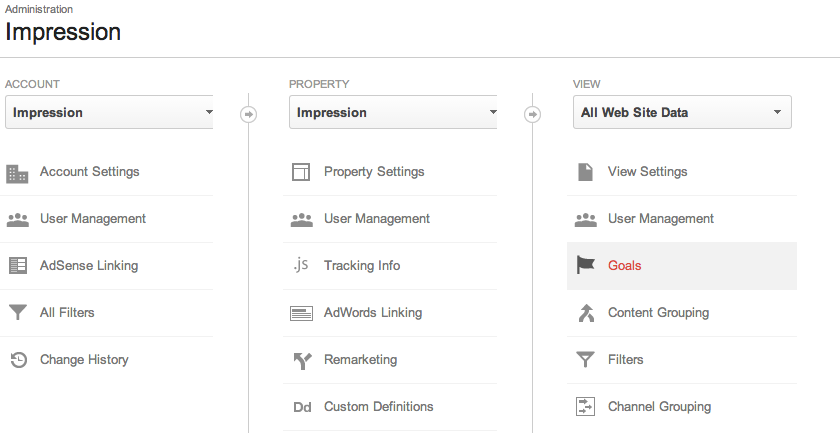The image size is (840, 433).
Task: Click the All Filters funnel icon
Action: pos(17,313)
